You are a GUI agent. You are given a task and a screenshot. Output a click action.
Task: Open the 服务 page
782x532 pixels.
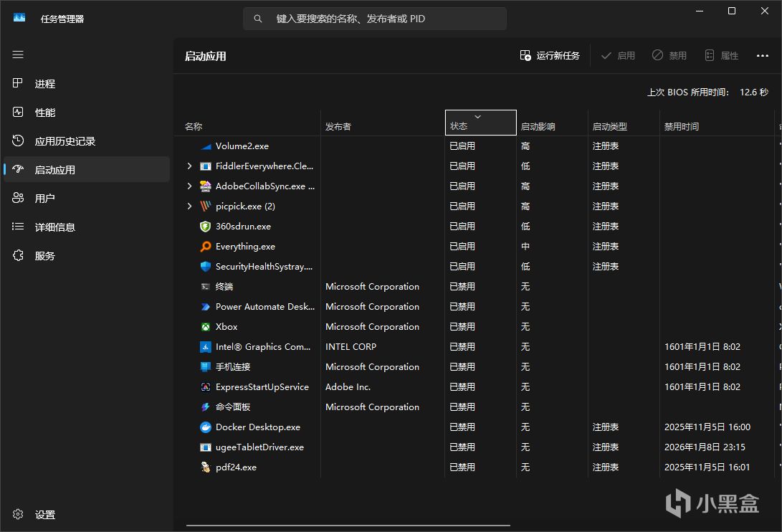coord(87,256)
